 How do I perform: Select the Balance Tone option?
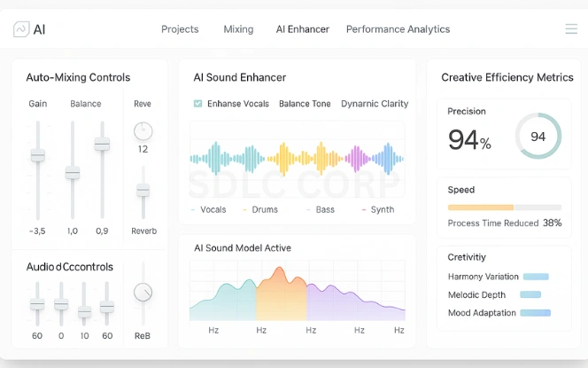click(306, 104)
